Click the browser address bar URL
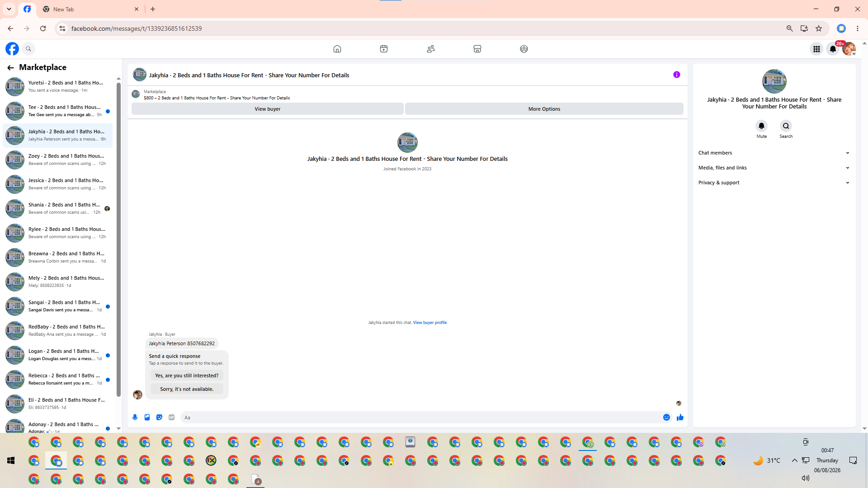Image resolution: width=868 pixels, height=488 pixels. tap(137, 28)
